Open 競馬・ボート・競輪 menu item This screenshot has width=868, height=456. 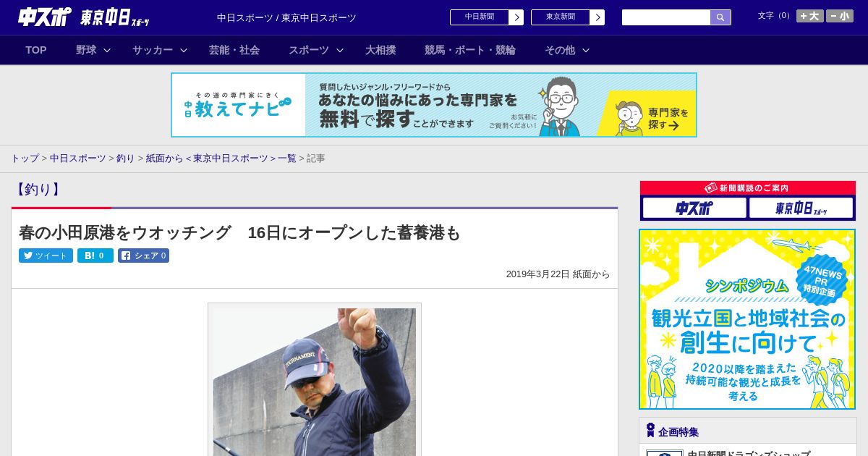click(470, 50)
